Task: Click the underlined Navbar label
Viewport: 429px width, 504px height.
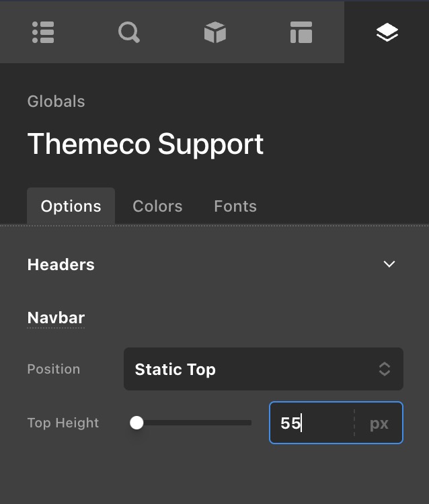Action: [x=56, y=318]
